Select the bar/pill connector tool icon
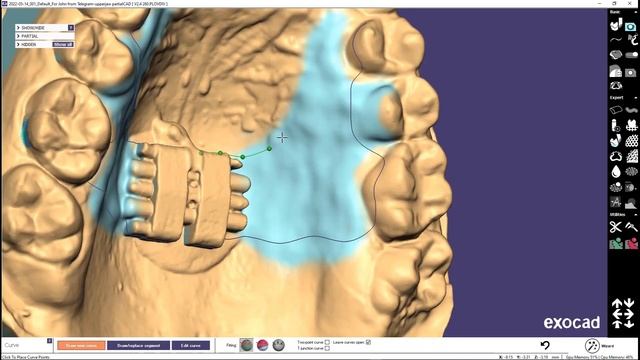The height and width of the screenshot is (360, 640). (632, 55)
